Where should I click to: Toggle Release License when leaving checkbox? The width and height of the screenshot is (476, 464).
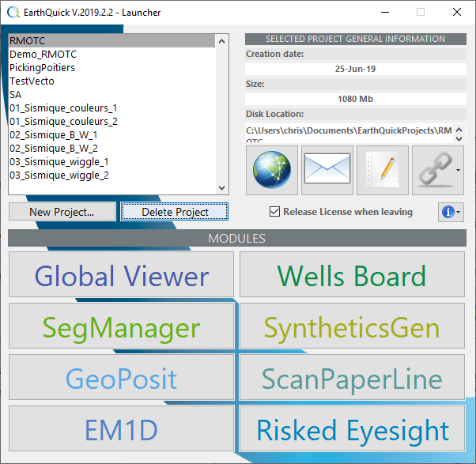click(274, 212)
